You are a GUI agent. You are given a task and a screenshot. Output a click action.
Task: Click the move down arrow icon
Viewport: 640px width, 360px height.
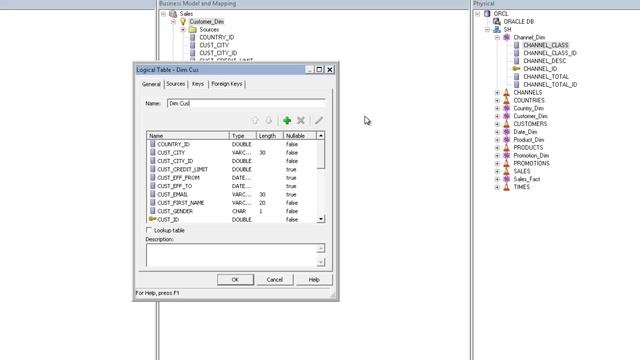coord(269,120)
